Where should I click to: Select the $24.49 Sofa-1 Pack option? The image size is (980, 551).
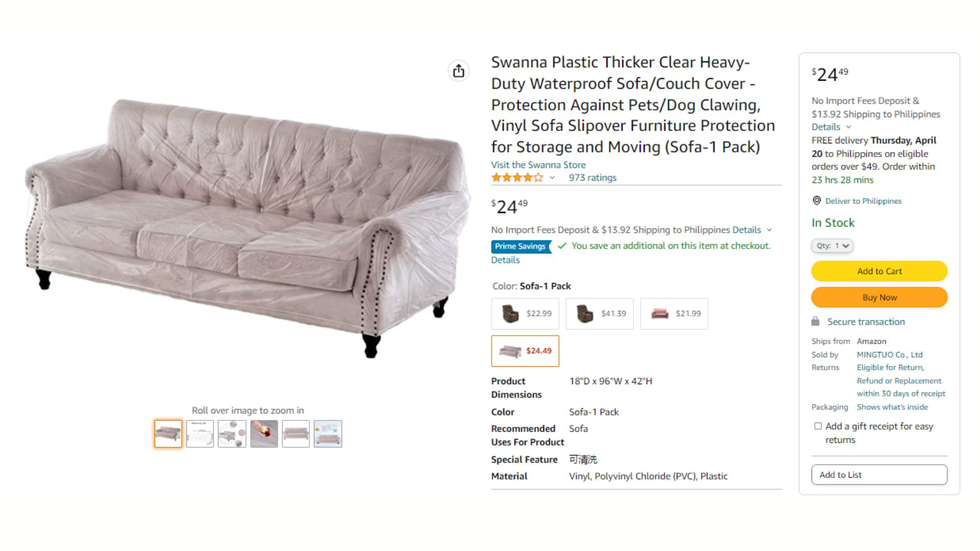(525, 351)
